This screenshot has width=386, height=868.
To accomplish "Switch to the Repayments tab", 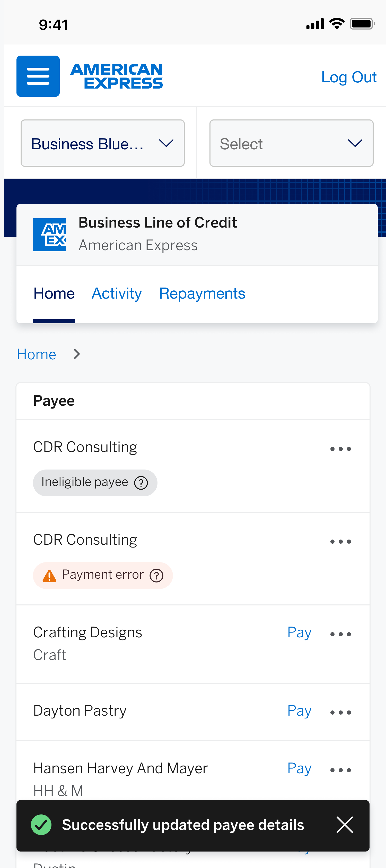I will pyautogui.click(x=202, y=293).
